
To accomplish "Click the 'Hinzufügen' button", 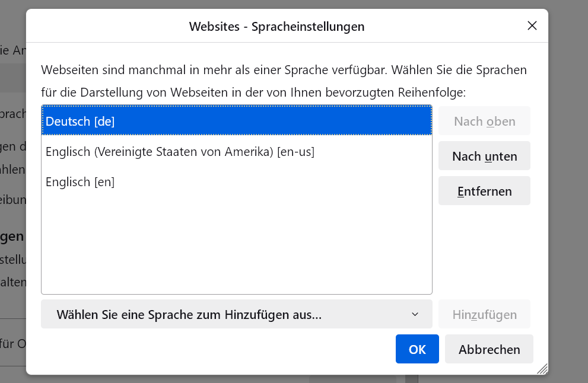I will [x=484, y=314].
